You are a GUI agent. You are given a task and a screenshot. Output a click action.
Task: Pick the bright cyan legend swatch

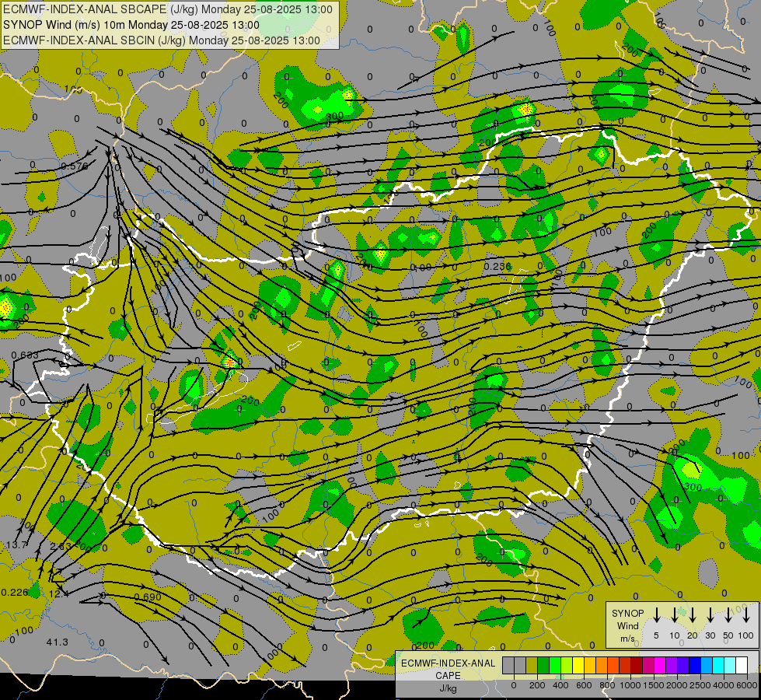(717, 665)
